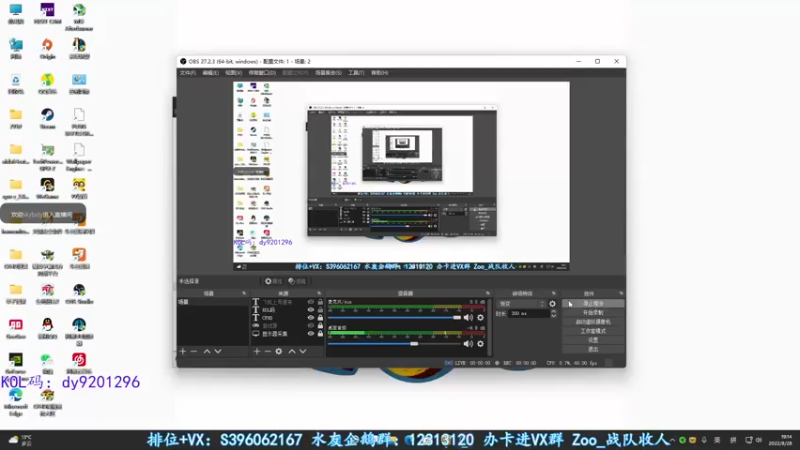The height and width of the screenshot is (450, 800).
Task: Adjust 麦克风/Aux volume slider
Action: click(x=394, y=317)
